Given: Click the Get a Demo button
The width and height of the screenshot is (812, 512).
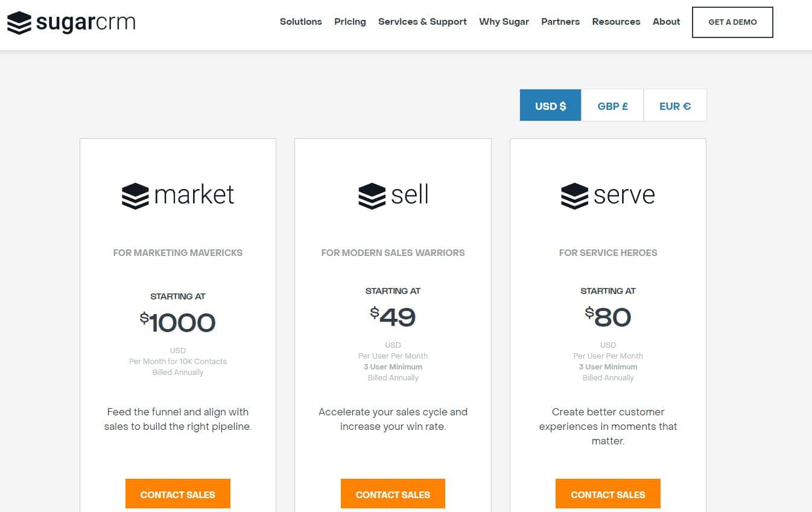Looking at the screenshot, I should tap(732, 22).
